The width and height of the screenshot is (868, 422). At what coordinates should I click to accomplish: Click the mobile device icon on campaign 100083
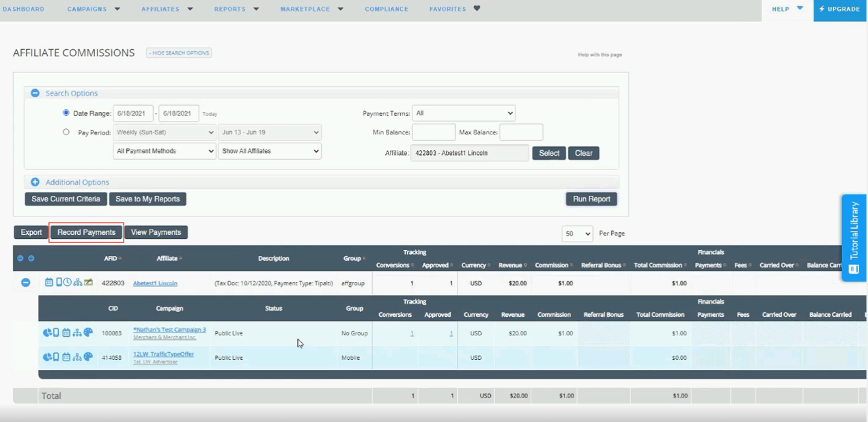56,333
